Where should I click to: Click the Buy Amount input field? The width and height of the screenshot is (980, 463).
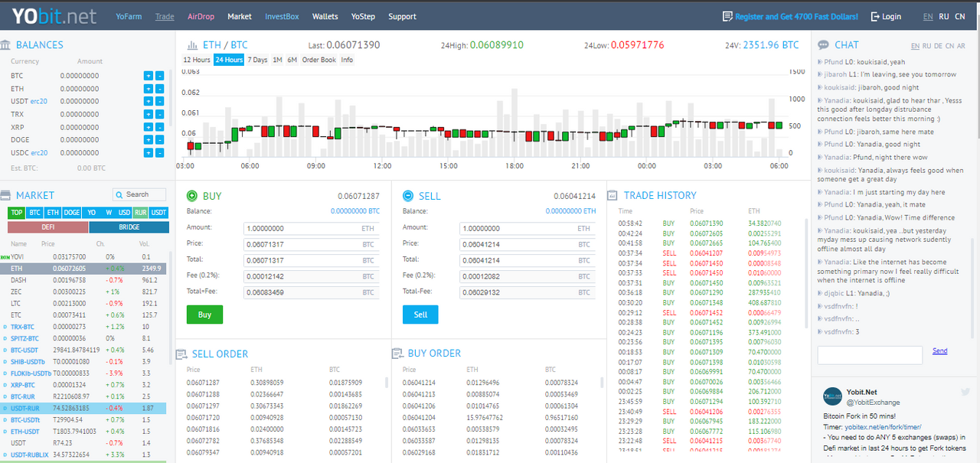click(x=311, y=229)
